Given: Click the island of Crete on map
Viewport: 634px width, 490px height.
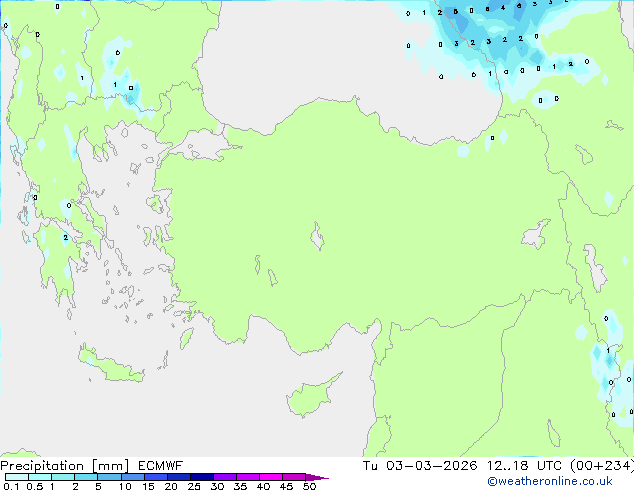Looking at the screenshot, I should tap(111, 365).
